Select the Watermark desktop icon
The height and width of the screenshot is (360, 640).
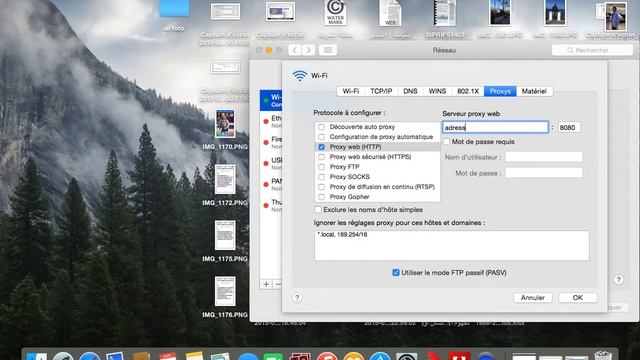[x=335, y=13]
